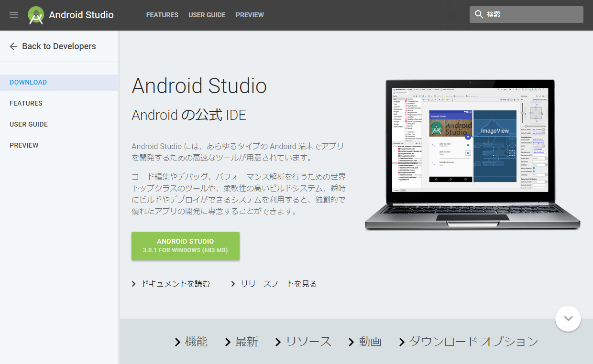593x364 pixels.
Task: Click the Android Studio logo icon
Action: (36, 15)
